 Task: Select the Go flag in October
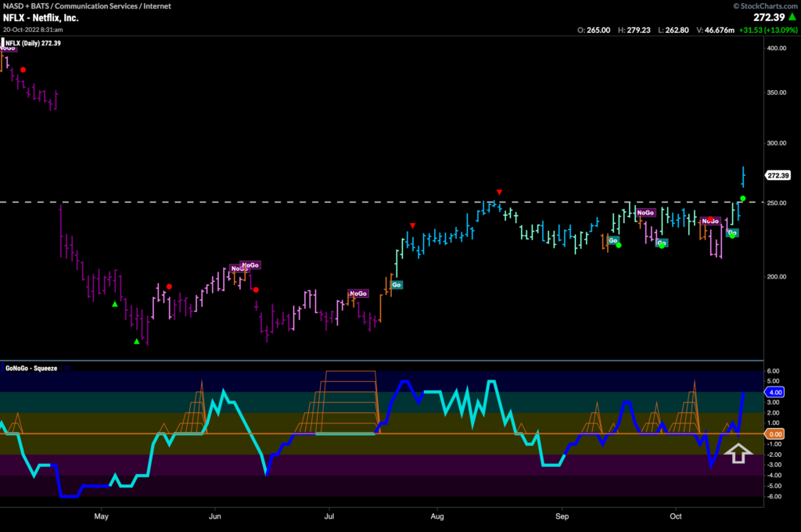click(732, 232)
